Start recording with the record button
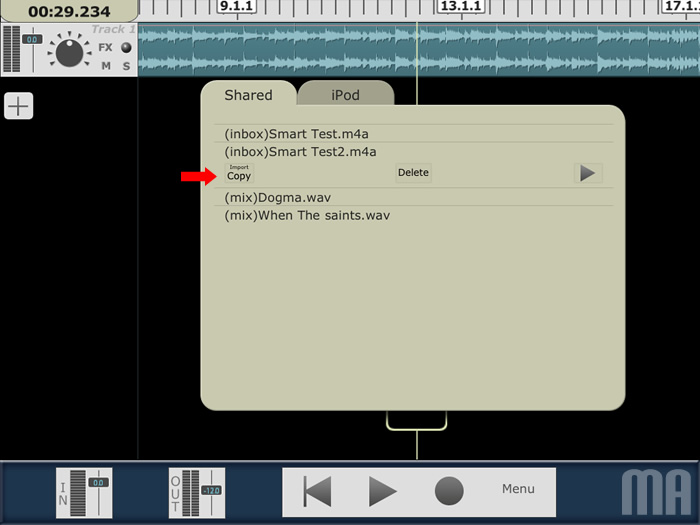Viewport: 700px width, 525px height. [449, 491]
